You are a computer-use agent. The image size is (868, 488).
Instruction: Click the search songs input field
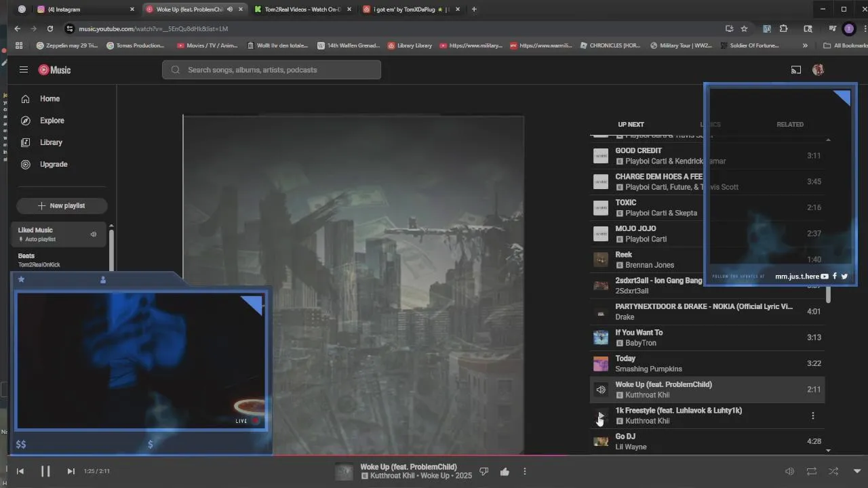(x=271, y=70)
